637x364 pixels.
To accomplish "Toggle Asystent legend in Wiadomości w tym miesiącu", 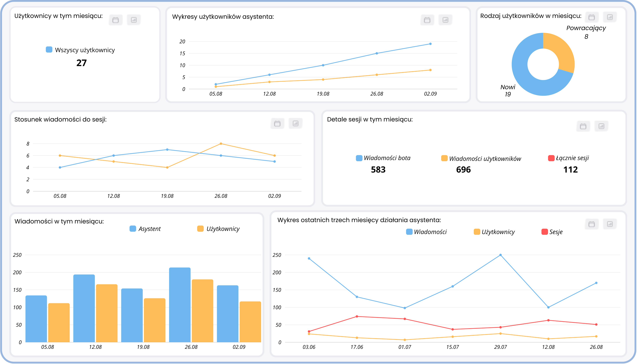I will pos(145,229).
